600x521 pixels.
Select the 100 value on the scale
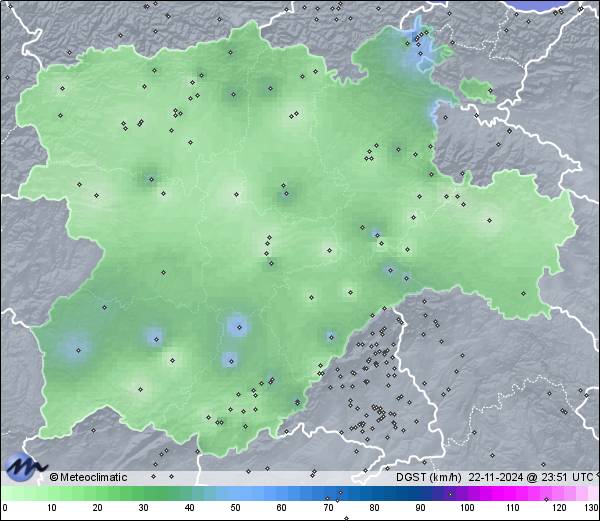click(467, 508)
